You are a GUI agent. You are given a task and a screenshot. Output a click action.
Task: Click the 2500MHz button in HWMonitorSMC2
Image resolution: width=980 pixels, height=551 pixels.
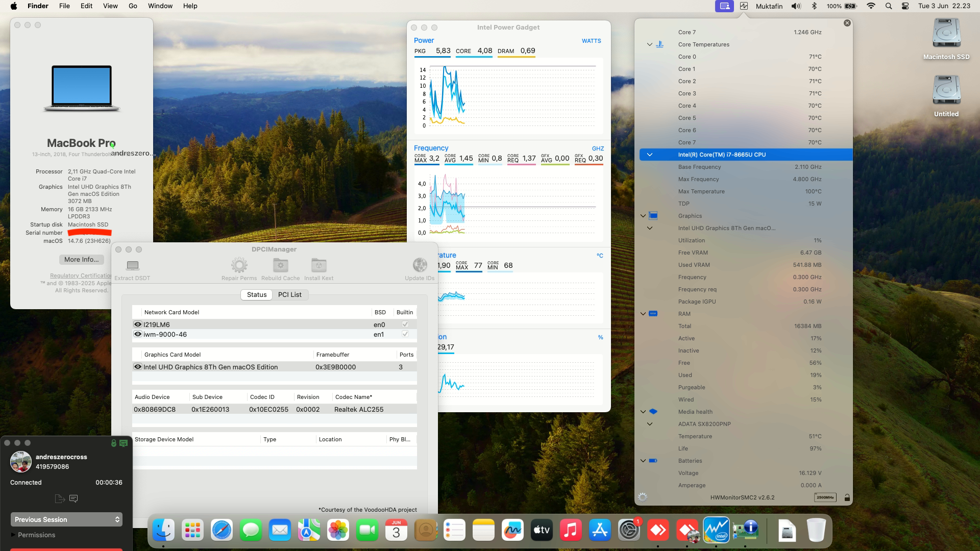click(x=825, y=497)
